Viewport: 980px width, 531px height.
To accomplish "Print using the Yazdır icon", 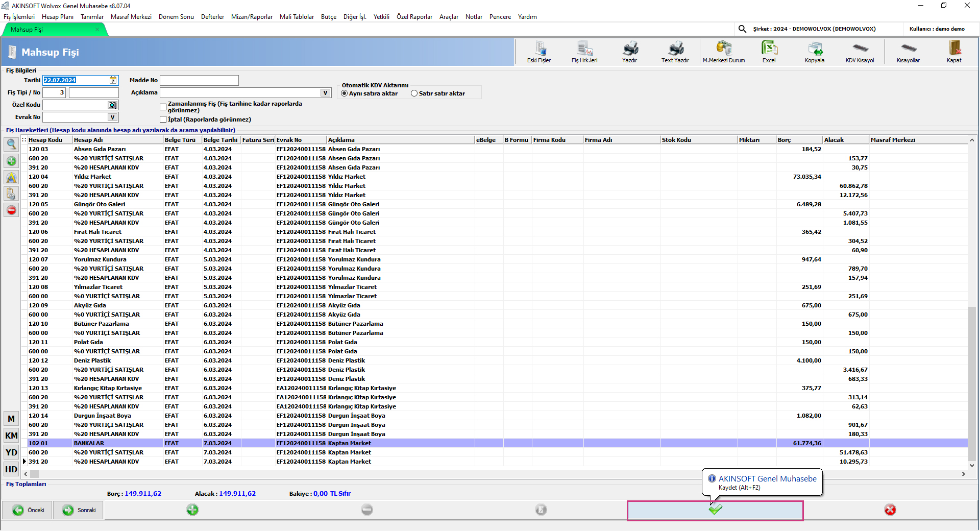I will pos(629,52).
